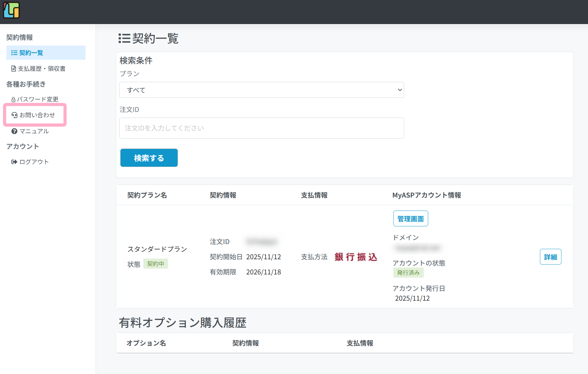Click the 発行済み account status badge
This screenshot has width=588, height=374.
click(408, 273)
